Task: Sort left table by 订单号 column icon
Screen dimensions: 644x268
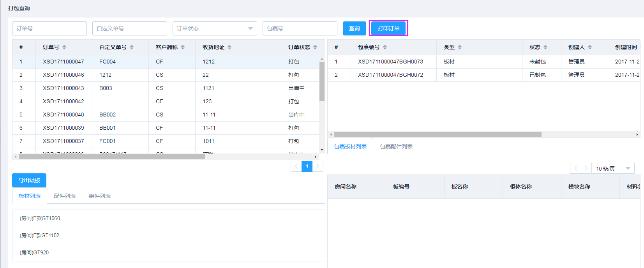Action: (64, 47)
